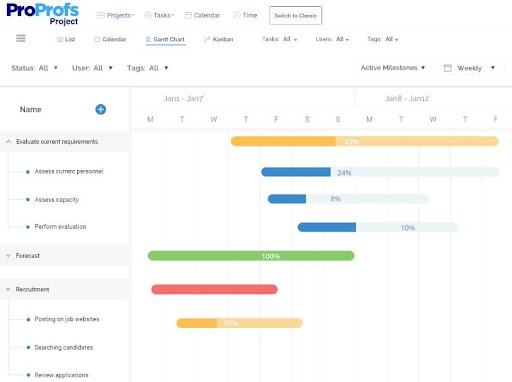The height and width of the screenshot is (382, 512).
Task: Switch to the List view
Action: [x=66, y=39]
